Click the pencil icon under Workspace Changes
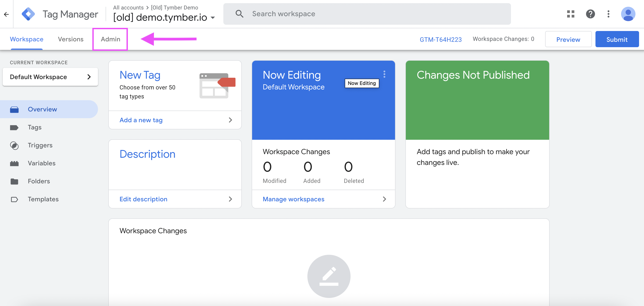The height and width of the screenshot is (306, 644). (x=329, y=276)
